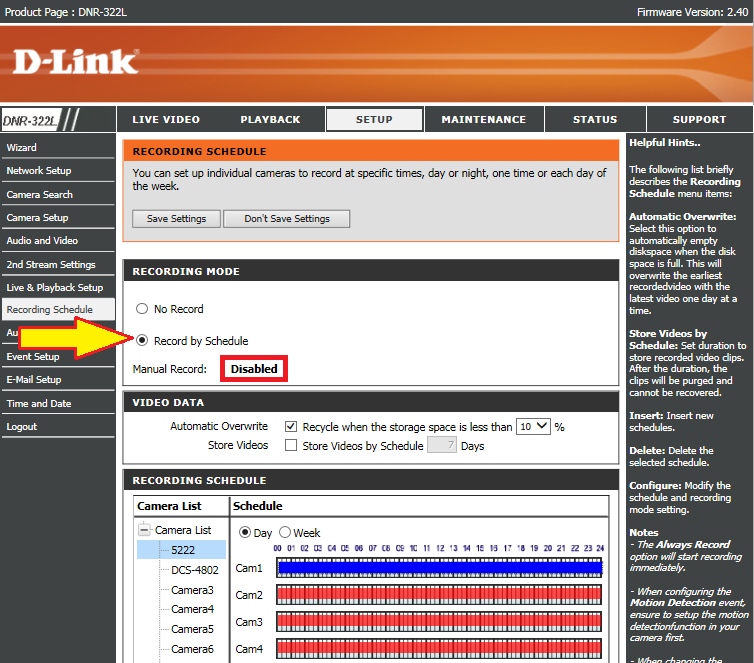Select the No Record option
754x663 pixels.
pyautogui.click(x=142, y=309)
